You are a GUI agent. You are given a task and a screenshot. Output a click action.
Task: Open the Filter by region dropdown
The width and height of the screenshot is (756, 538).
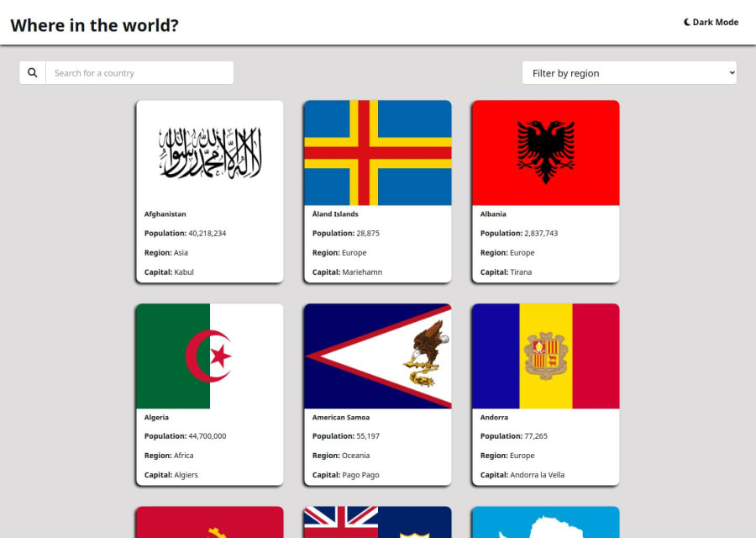629,73
